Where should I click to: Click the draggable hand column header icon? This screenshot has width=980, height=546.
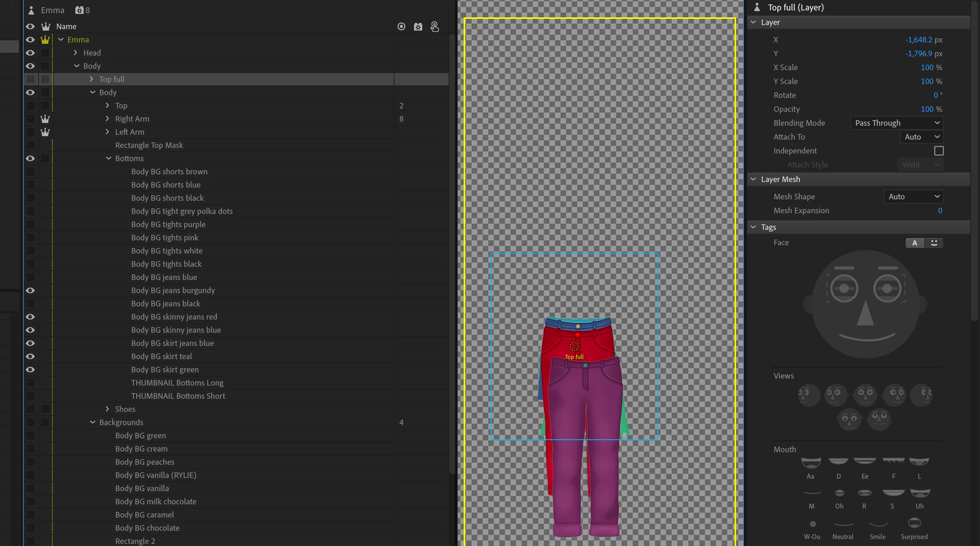tap(434, 27)
